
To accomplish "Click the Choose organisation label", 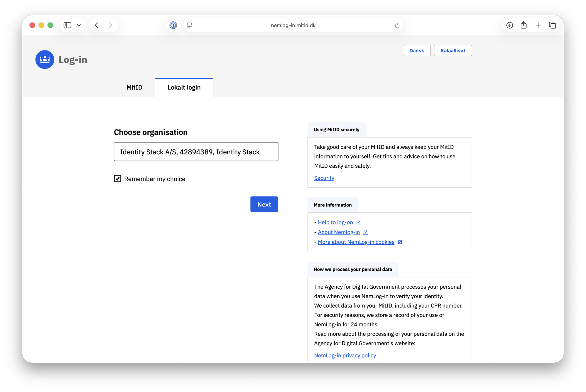I will (151, 132).
